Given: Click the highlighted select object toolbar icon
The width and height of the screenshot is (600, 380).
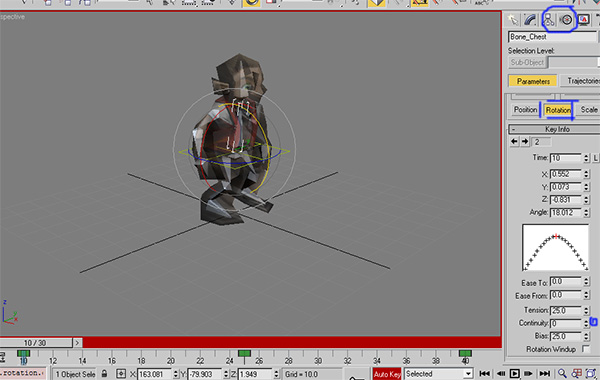Looking at the screenshot, I should coord(251,3).
